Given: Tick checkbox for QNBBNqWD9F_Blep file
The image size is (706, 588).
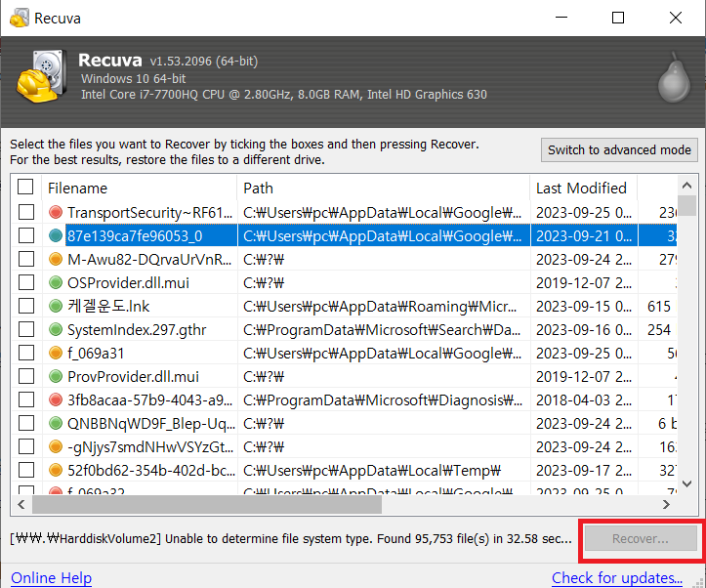Looking at the screenshot, I should tap(26, 423).
